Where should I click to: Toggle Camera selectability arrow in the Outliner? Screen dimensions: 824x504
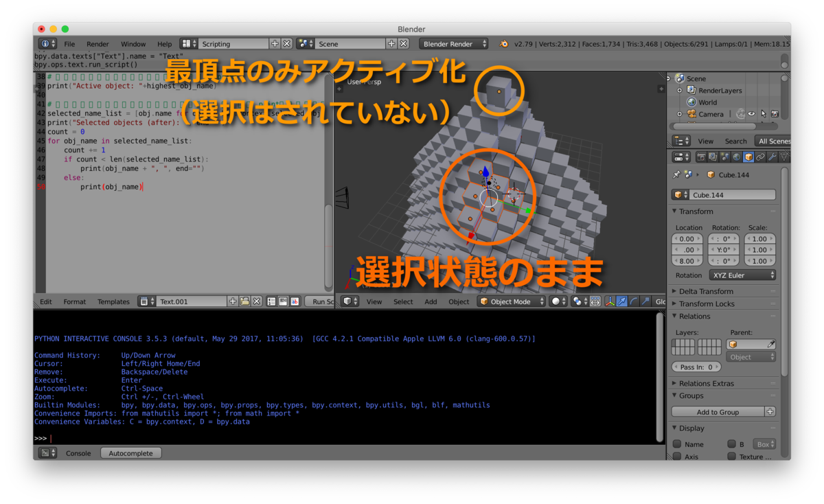click(764, 114)
